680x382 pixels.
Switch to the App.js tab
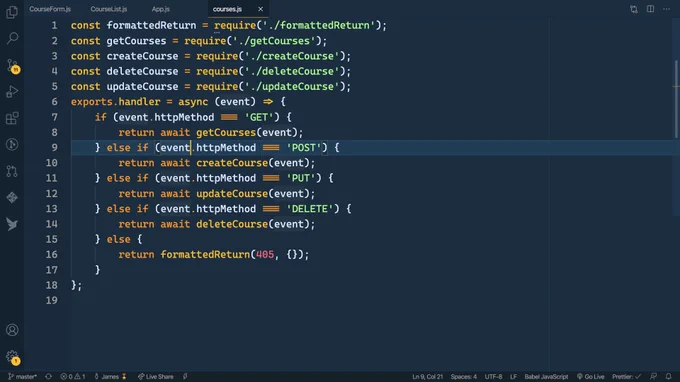(161, 9)
